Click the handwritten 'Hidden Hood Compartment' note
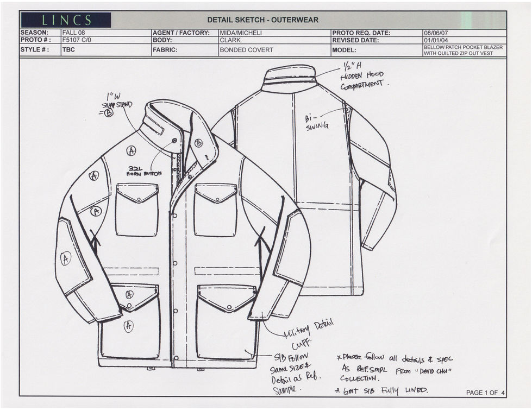532x411 pixels. 365,77
